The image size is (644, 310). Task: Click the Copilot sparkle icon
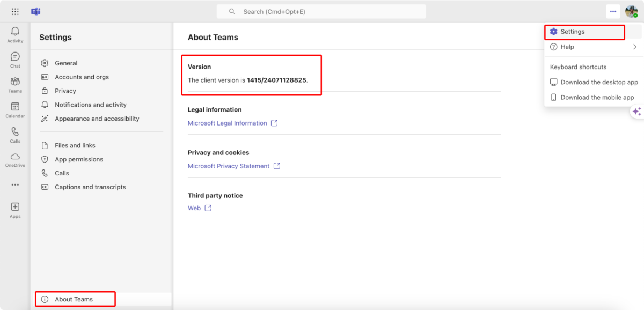(x=637, y=112)
